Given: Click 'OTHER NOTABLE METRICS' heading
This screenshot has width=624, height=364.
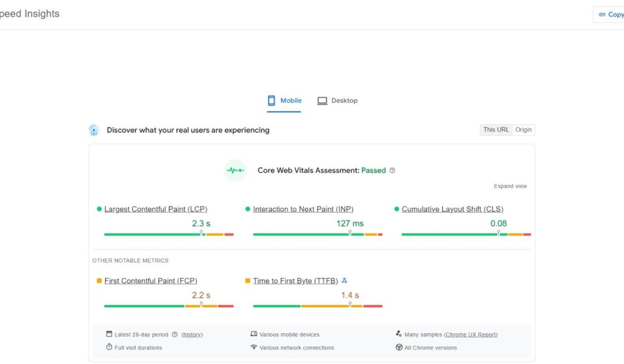Looking at the screenshot, I should pyautogui.click(x=131, y=261).
